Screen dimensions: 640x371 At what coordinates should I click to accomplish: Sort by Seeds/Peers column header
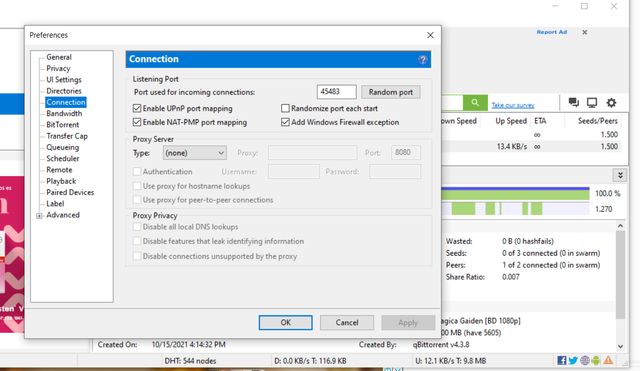click(598, 121)
